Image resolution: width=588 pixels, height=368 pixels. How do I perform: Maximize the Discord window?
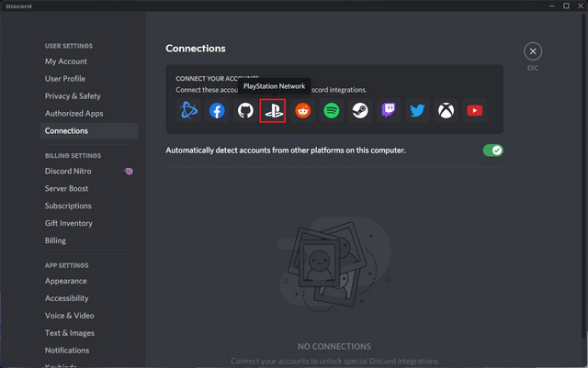[566, 6]
